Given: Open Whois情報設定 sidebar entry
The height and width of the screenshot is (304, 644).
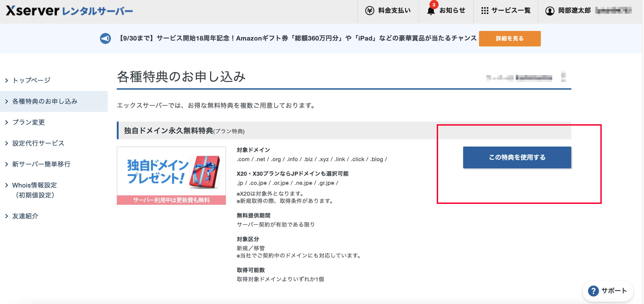Looking at the screenshot, I should 35,185.
